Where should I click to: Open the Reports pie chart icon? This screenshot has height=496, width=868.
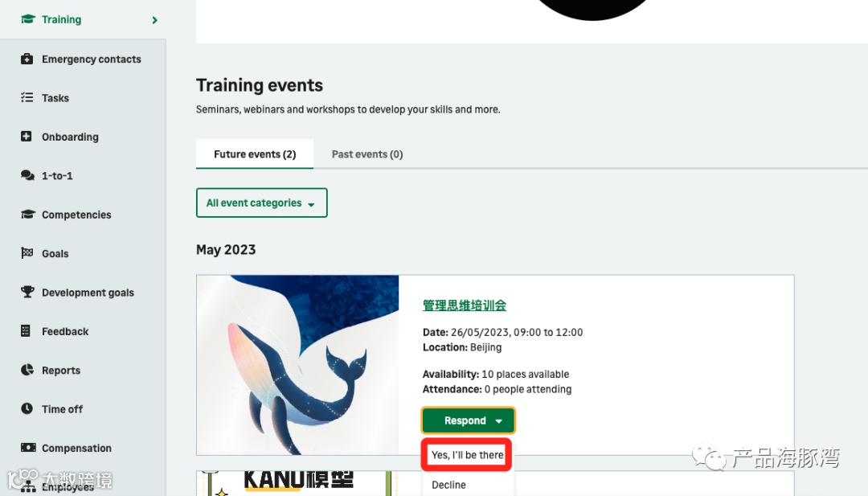27,370
